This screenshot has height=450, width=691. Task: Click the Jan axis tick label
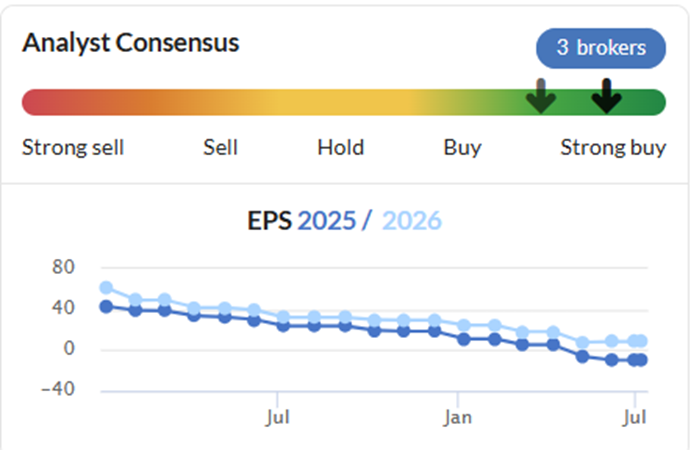pos(457,417)
